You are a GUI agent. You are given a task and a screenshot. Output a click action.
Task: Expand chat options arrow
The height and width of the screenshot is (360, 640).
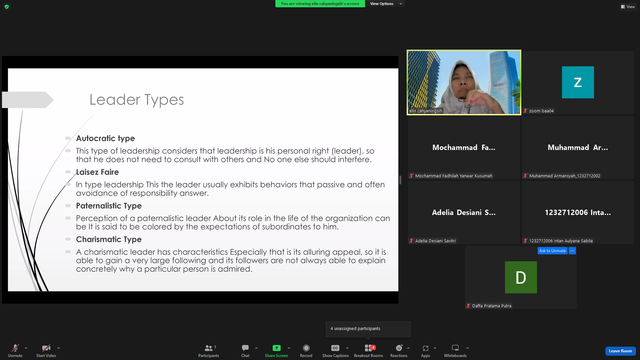pos(256,348)
